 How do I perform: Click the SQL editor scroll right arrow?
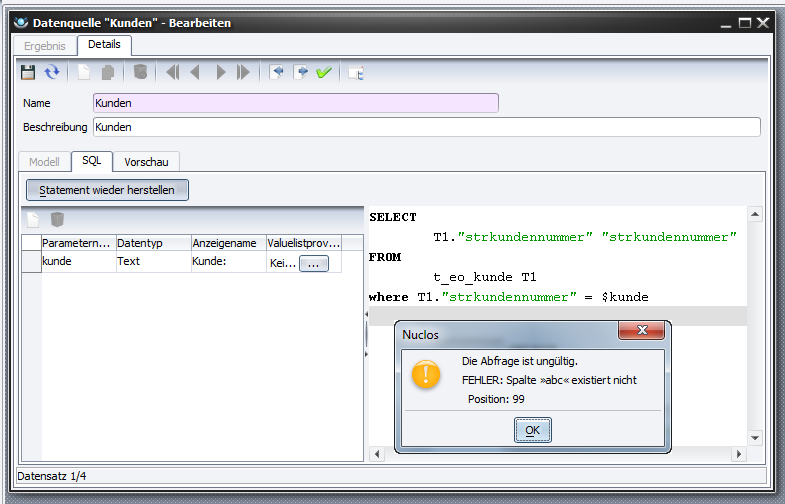(738, 454)
